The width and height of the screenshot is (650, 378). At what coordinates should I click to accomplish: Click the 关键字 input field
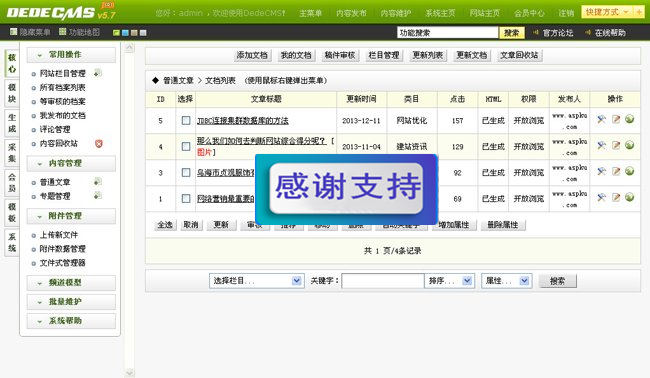pos(383,281)
